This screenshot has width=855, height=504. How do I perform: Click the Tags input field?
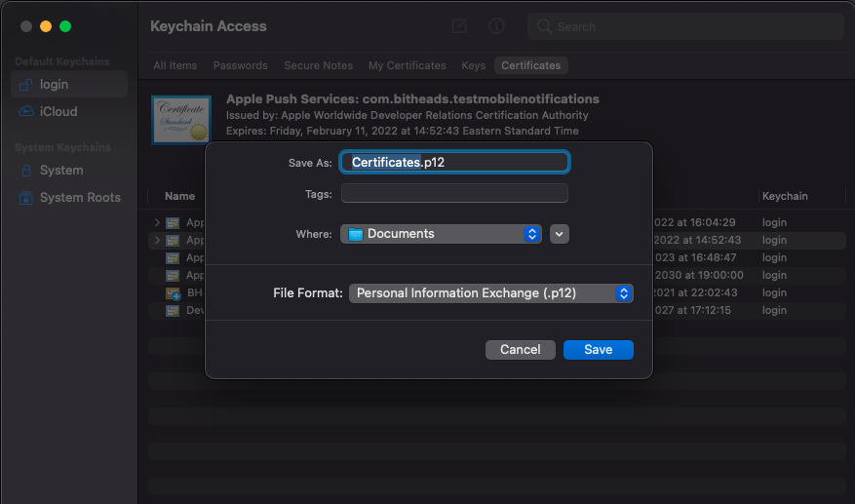tap(454, 193)
